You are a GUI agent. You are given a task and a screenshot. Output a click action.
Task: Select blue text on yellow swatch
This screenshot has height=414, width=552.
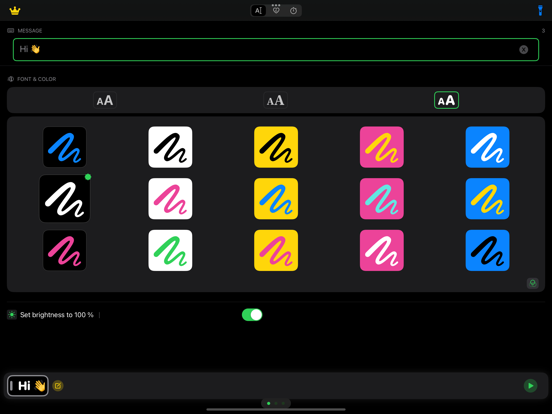pyautogui.click(x=276, y=199)
